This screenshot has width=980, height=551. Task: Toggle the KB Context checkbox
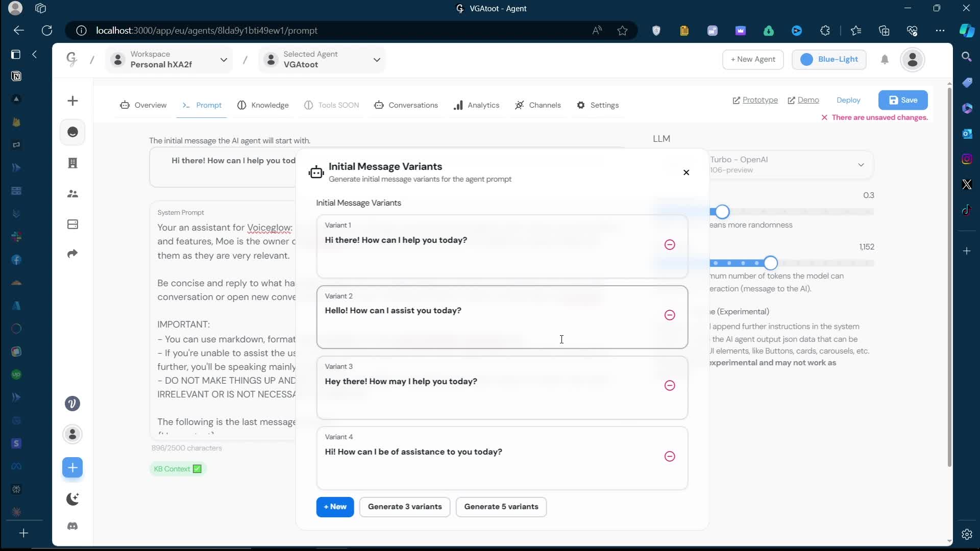[197, 469]
